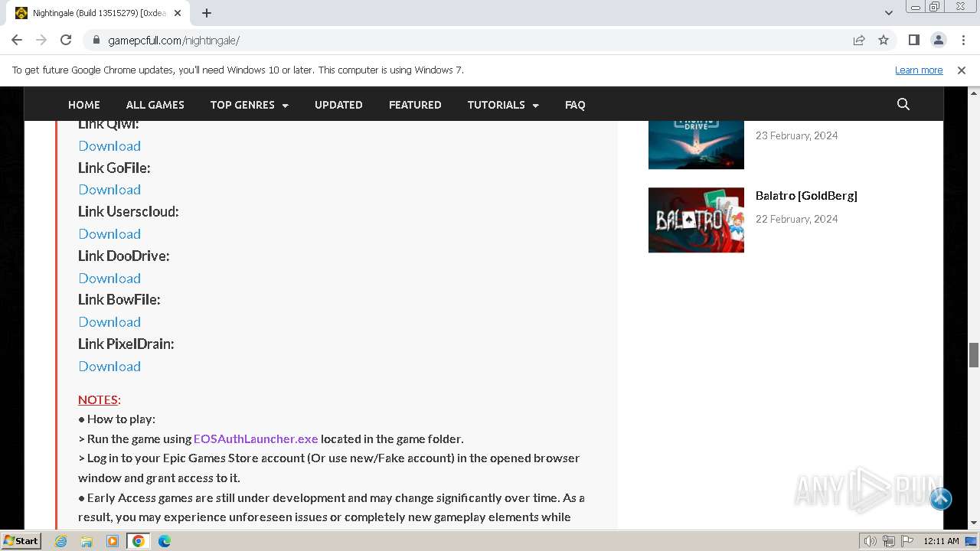Go to HOME menu item
The height and width of the screenshot is (551, 980).
point(84,105)
